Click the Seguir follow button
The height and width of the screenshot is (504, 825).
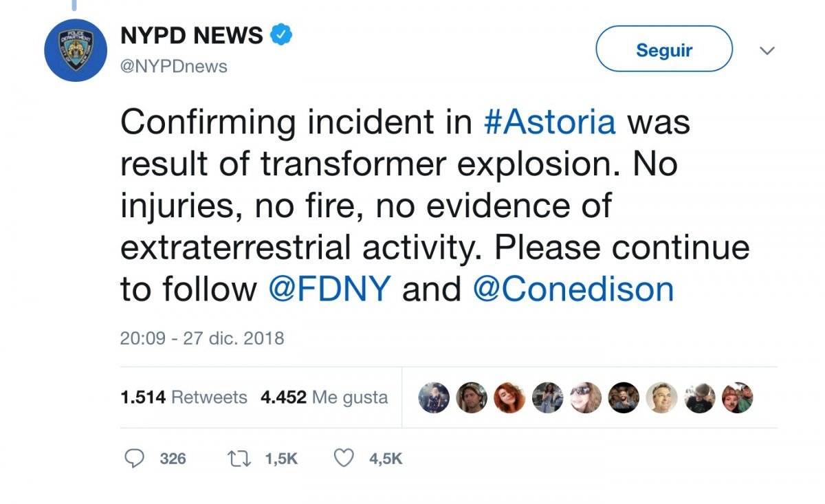tap(664, 50)
